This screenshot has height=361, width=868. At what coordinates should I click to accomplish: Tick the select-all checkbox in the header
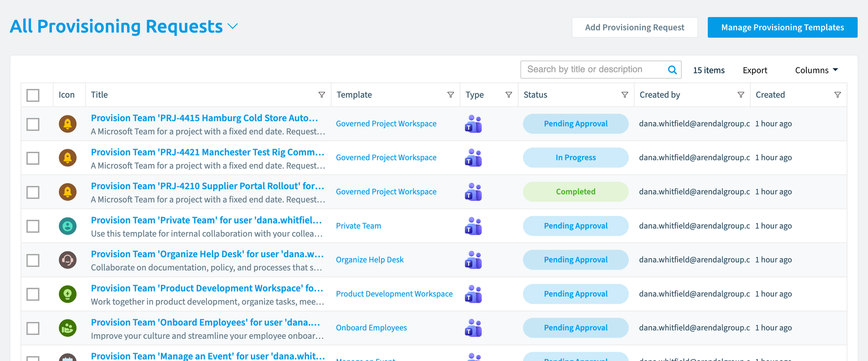click(x=33, y=95)
